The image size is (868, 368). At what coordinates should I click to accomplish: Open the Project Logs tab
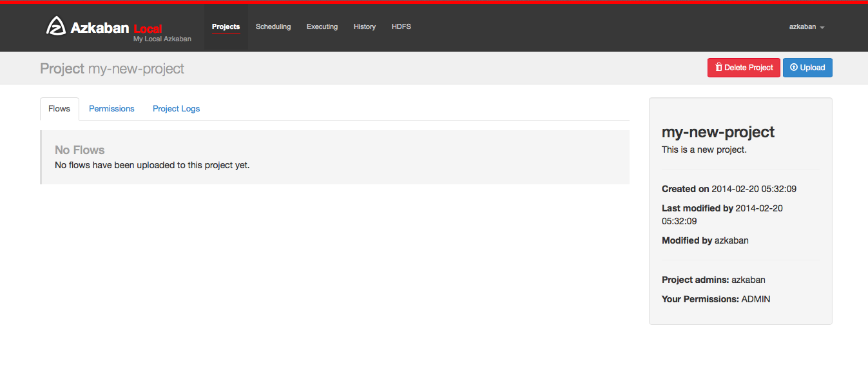tap(177, 109)
